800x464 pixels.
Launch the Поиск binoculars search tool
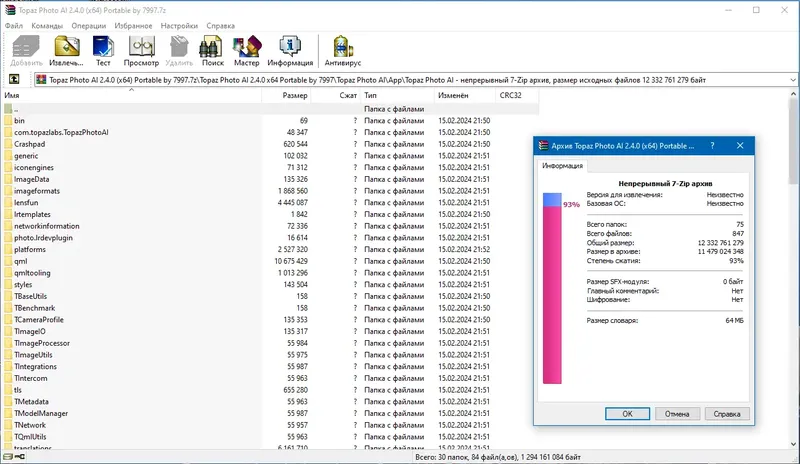(212, 51)
